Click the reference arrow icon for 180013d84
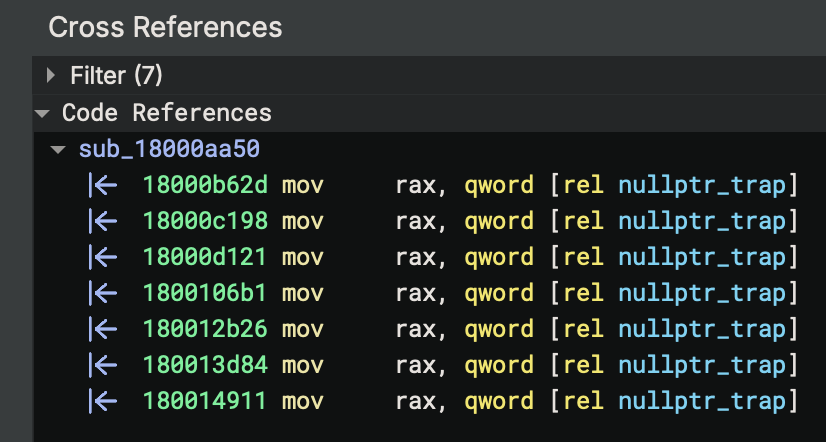826x442 pixels. point(103,365)
